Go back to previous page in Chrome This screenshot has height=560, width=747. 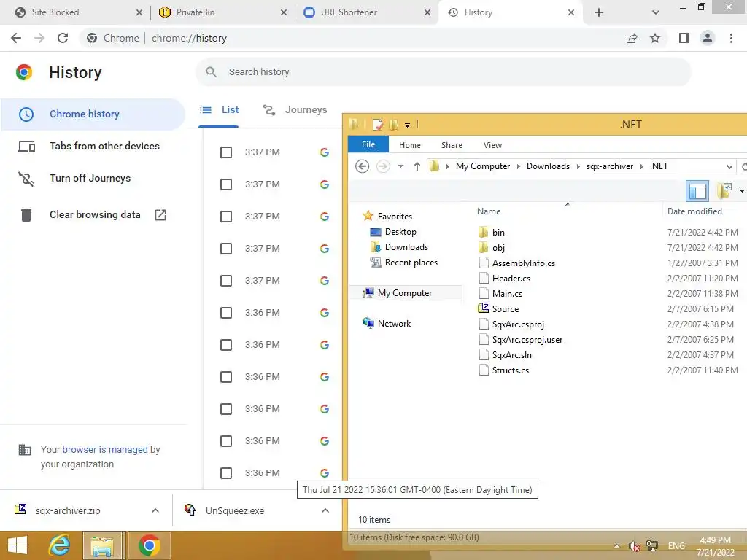click(16, 38)
